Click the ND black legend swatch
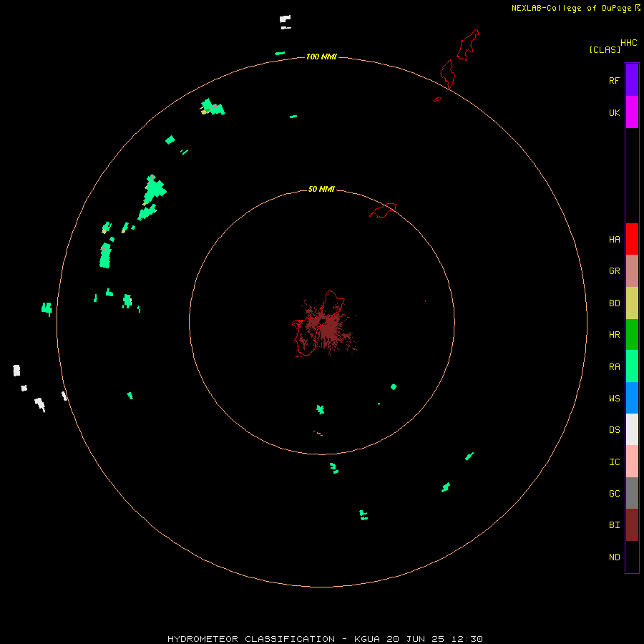 click(x=632, y=557)
